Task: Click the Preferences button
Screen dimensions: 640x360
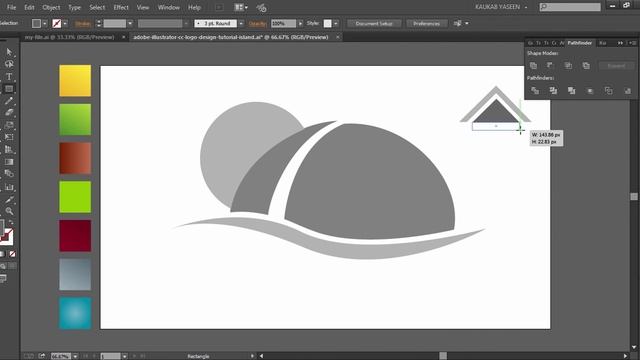Action: pos(427,24)
